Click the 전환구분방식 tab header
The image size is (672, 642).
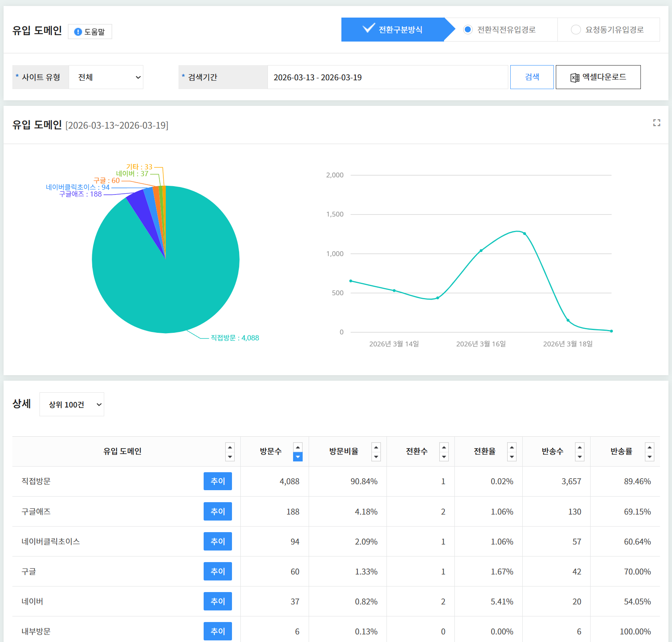point(392,30)
